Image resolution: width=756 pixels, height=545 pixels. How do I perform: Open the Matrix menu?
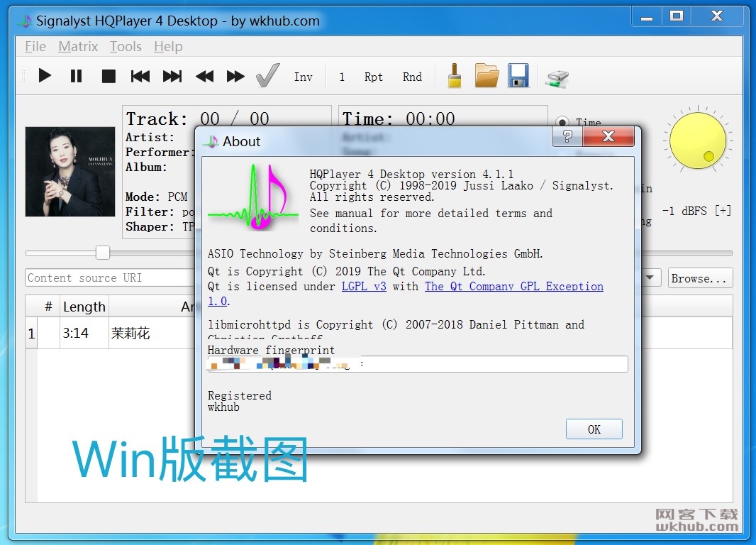coord(78,47)
